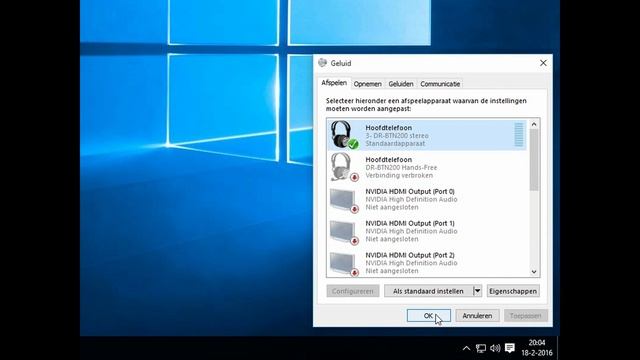
Task: Click the device list scrollbar thumb
Action: pyautogui.click(x=534, y=160)
